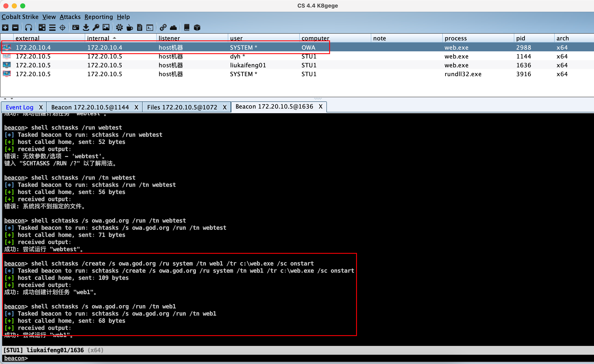Switch to the Event Log tab
594x364 pixels.
click(x=20, y=107)
